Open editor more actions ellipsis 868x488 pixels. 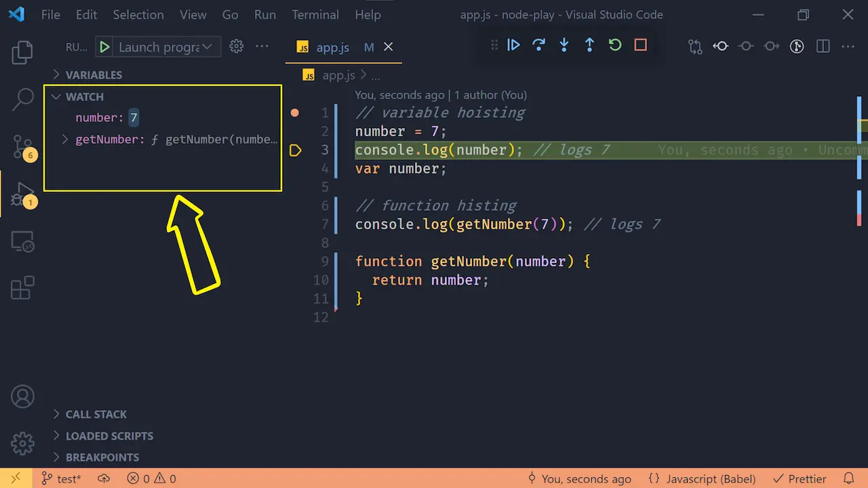[848, 46]
